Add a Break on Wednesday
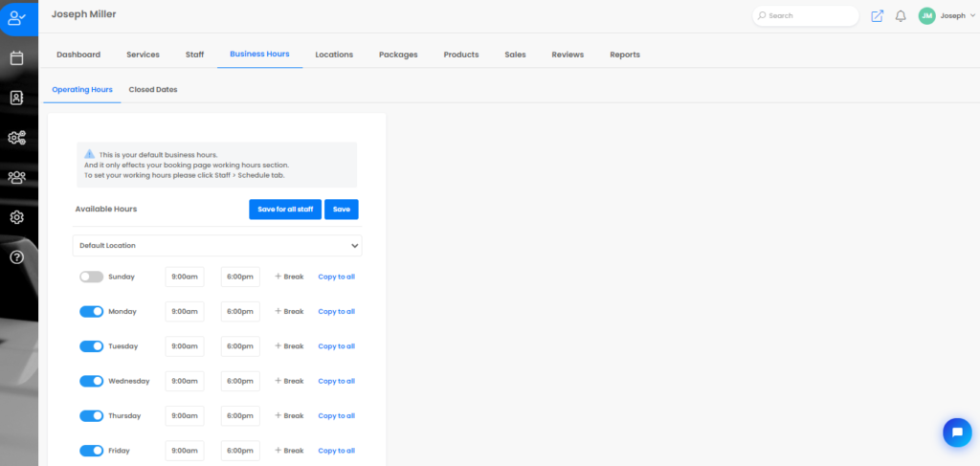Screen dimensions: 980x466 (x=289, y=381)
